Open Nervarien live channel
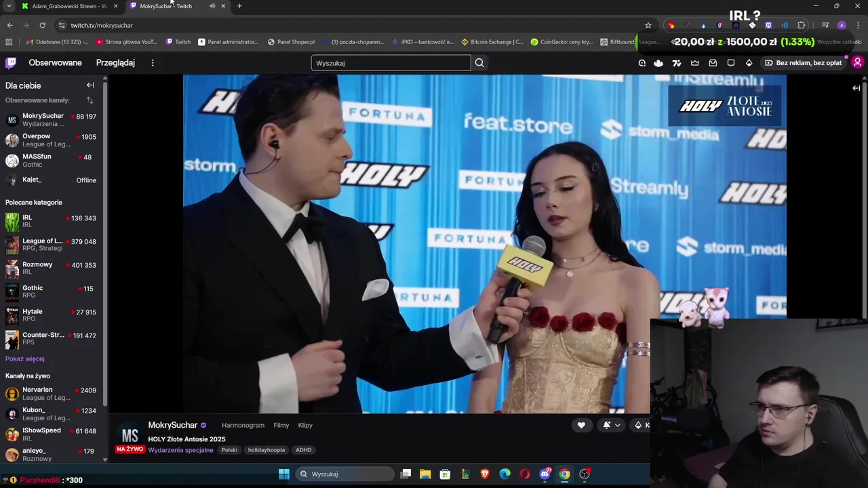Viewport: 868px width, 488px height. (52, 394)
